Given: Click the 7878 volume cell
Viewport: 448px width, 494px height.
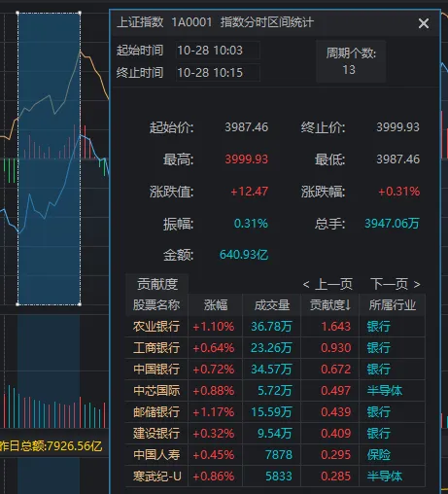Looking at the screenshot, I should pyautogui.click(x=279, y=455).
